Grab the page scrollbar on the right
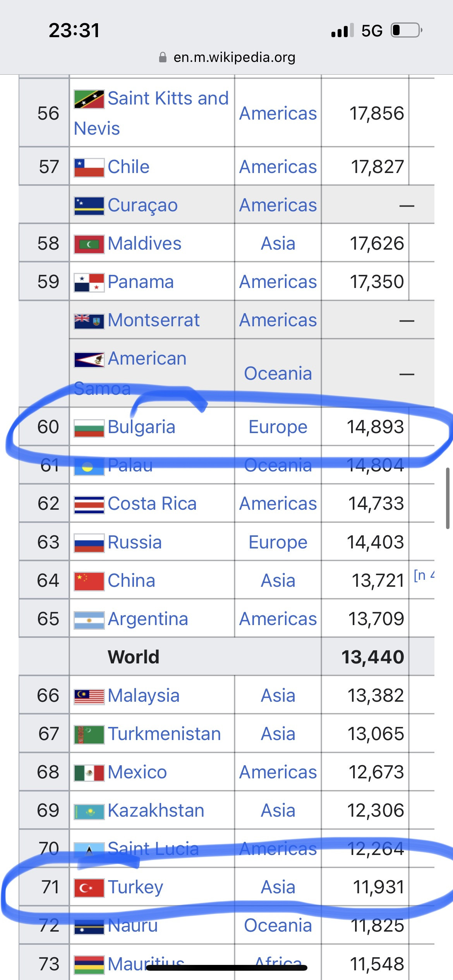Image resolution: width=453 pixels, height=980 pixels. (x=448, y=498)
